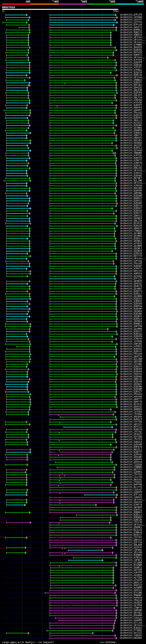Select hit label UniRef100_B7FJU1

(x=131, y=495)
